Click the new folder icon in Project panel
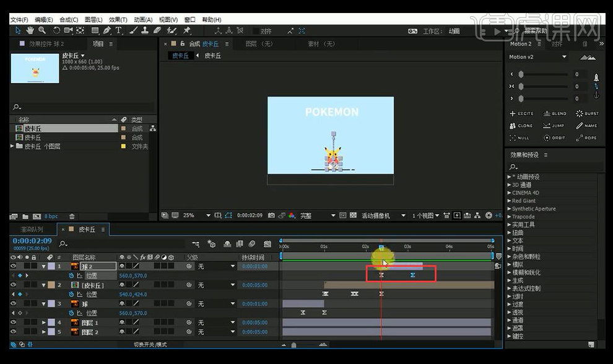Image resolution: width=613 pixels, height=364 pixels. tap(25, 216)
